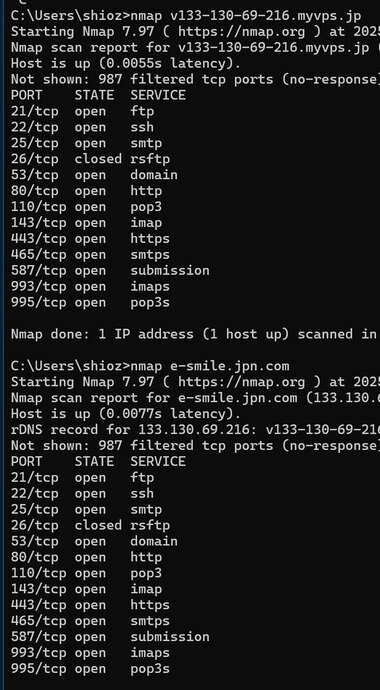Click the 22/tcp ssh entry in second scan
380x690 pixels.
click(82, 493)
